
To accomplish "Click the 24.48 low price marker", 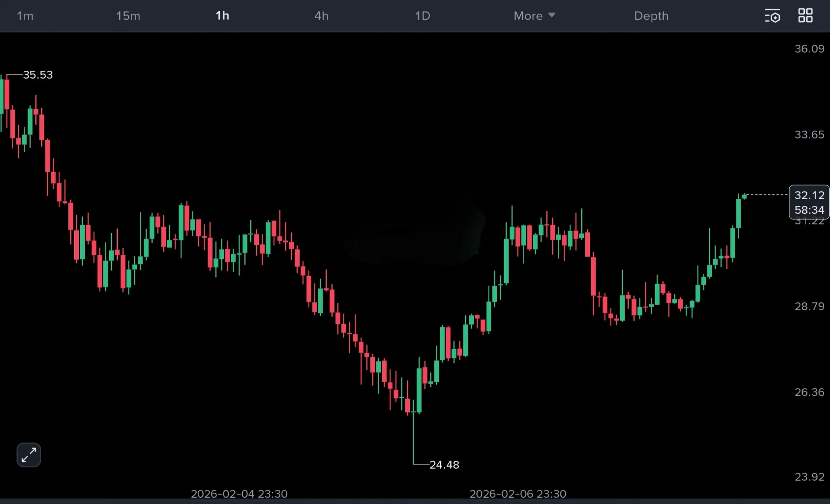I will [x=444, y=464].
